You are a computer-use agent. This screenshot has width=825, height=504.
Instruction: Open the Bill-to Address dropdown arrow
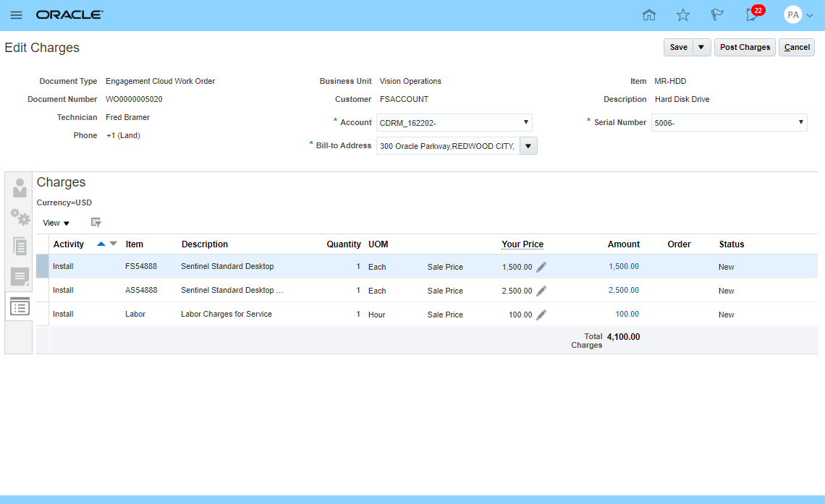pyautogui.click(x=528, y=146)
